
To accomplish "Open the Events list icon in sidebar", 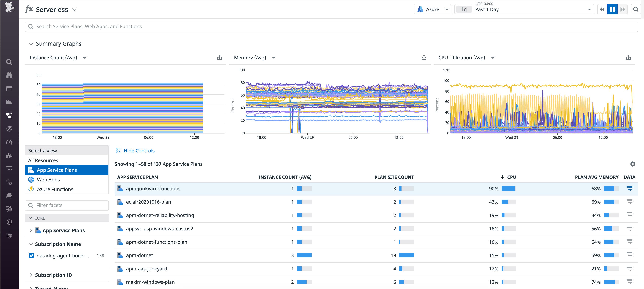I will tap(9, 88).
